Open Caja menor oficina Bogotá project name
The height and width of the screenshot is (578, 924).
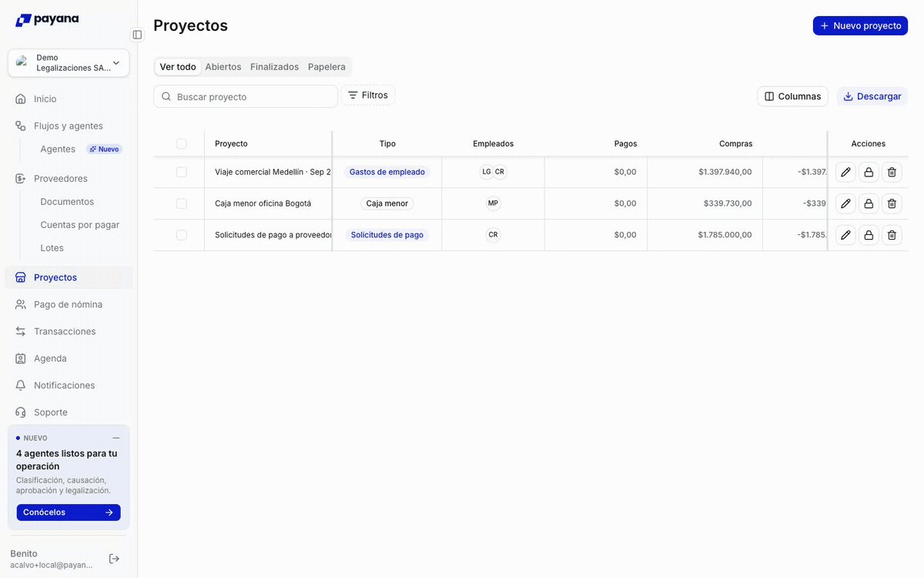click(263, 203)
